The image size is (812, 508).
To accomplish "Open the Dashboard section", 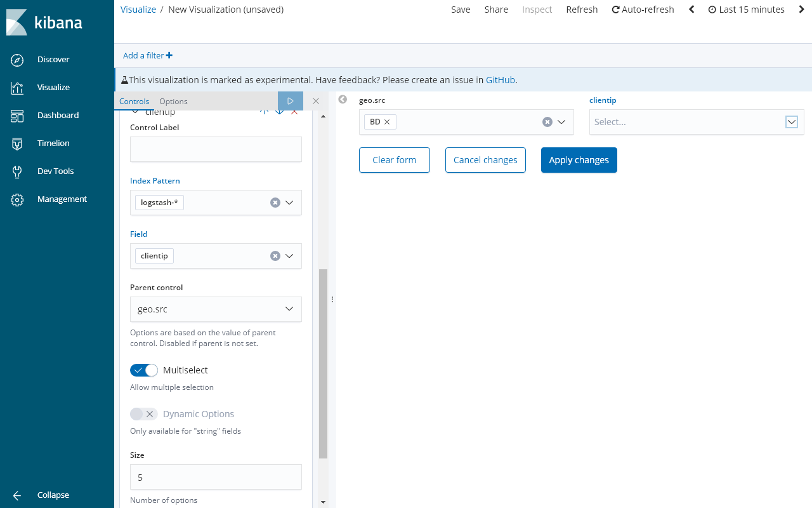I will pos(58,115).
